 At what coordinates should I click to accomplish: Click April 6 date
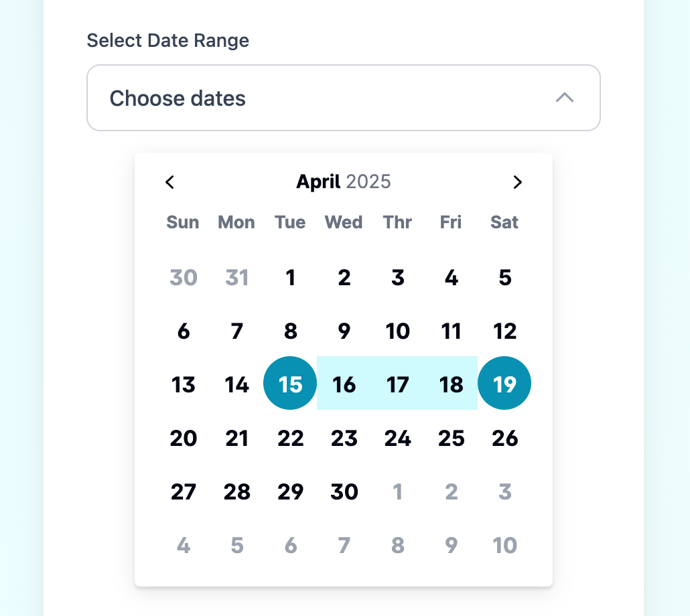point(183,331)
